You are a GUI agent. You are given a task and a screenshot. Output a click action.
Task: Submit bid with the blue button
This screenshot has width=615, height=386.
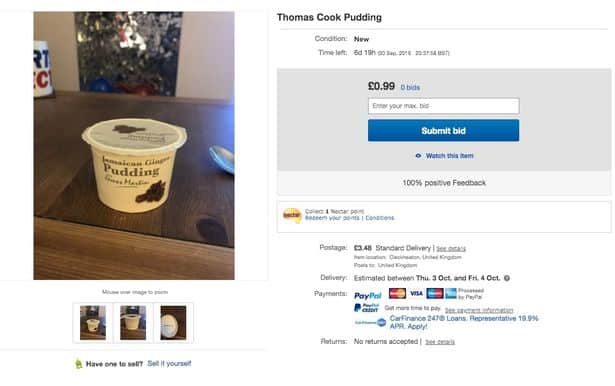point(444,131)
